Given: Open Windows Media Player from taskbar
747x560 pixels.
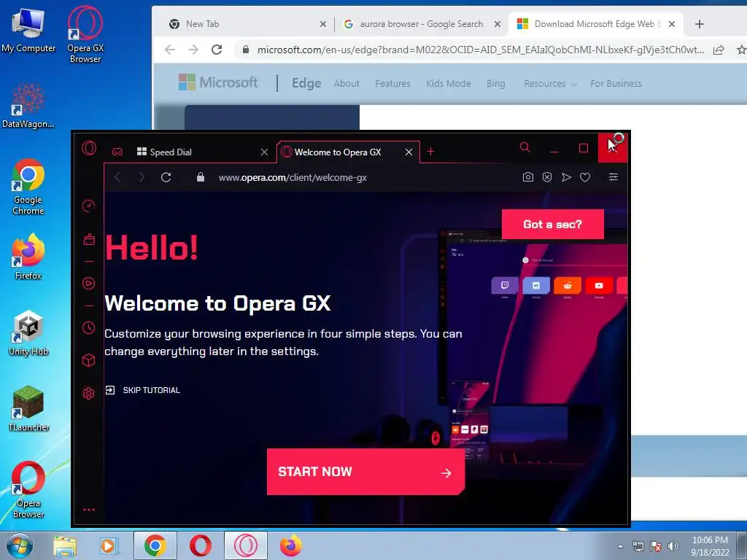Looking at the screenshot, I should pyautogui.click(x=109, y=545).
